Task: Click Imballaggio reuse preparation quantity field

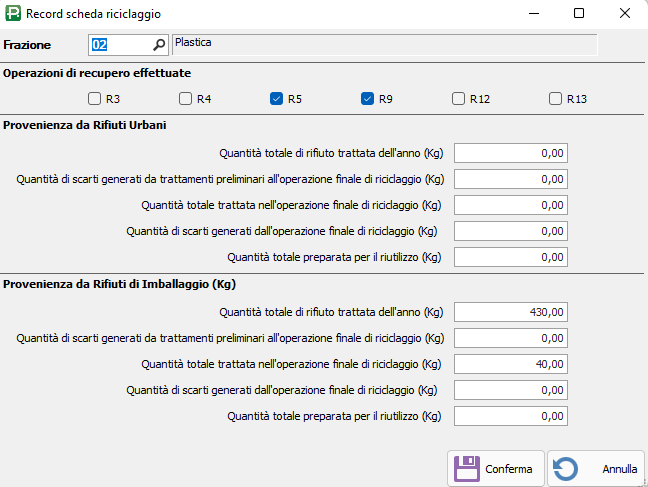Action: point(513,415)
